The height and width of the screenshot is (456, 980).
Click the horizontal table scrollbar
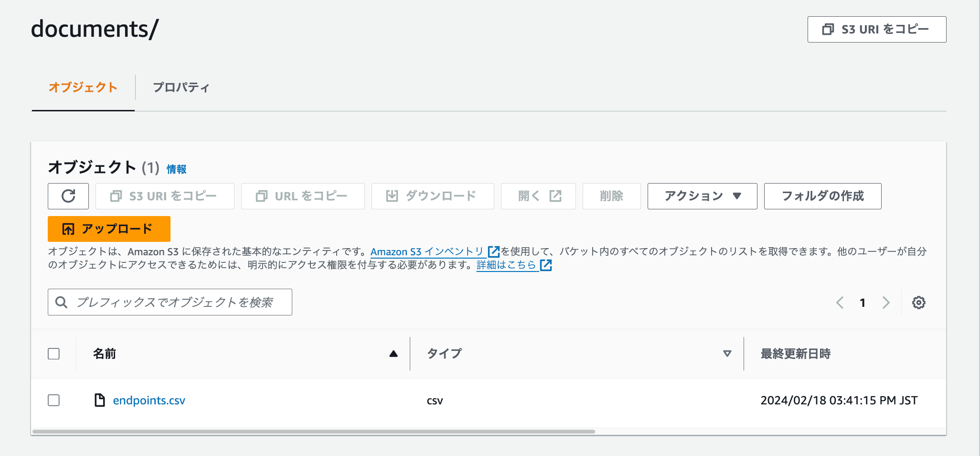coord(313,432)
